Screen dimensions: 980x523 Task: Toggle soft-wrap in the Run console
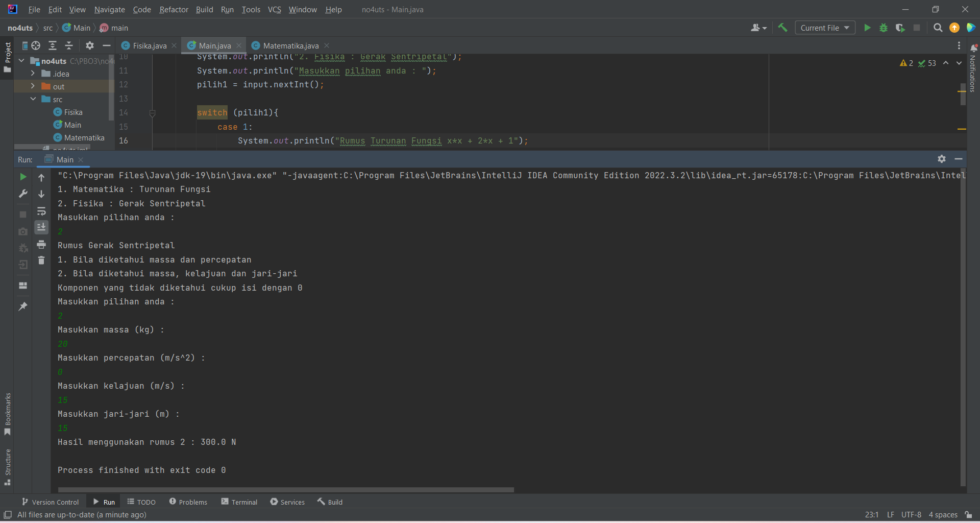[41, 211]
